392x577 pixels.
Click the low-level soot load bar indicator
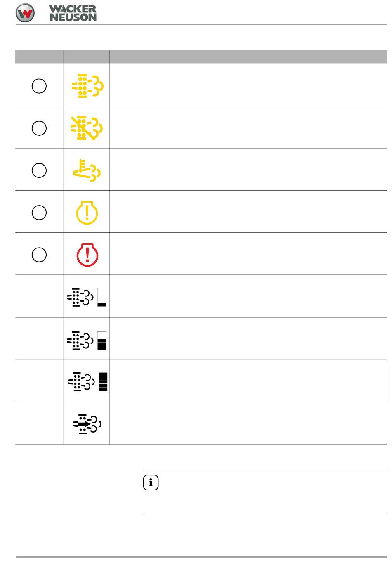(x=102, y=297)
